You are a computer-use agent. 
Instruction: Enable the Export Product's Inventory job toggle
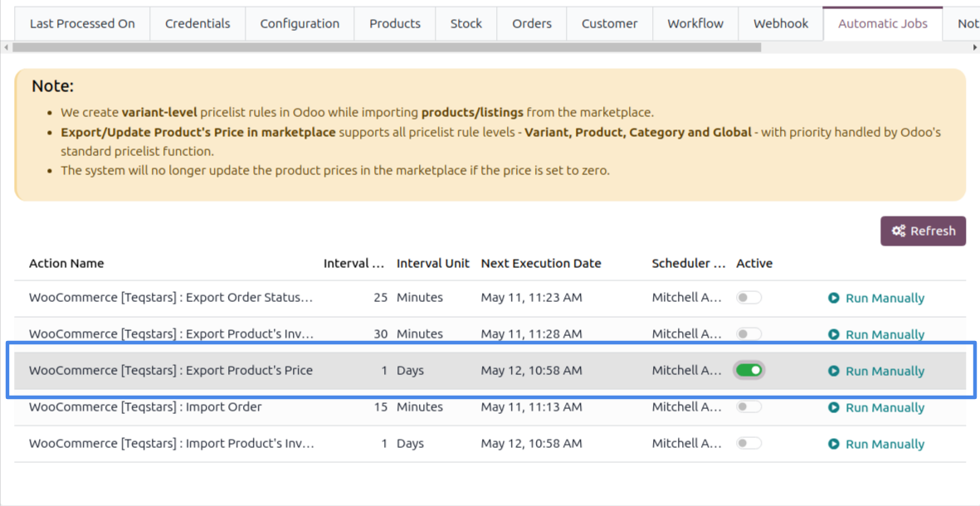[x=748, y=334]
